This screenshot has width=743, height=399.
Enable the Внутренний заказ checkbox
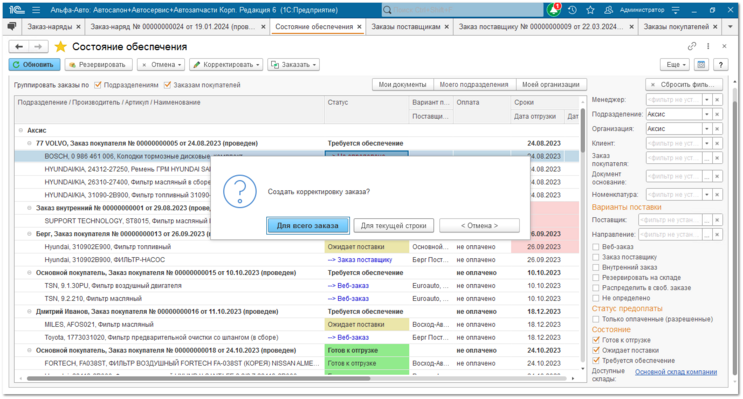[x=596, y=267]
